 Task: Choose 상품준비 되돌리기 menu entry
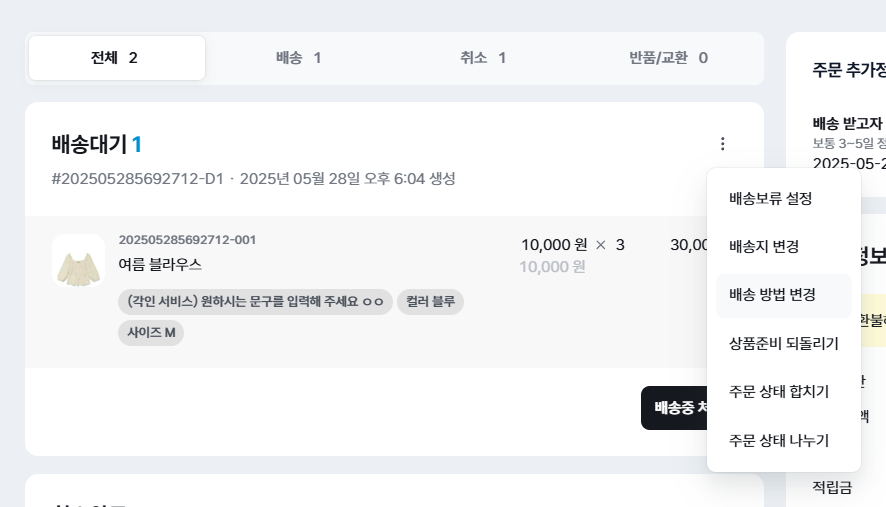tap(783, 343)
